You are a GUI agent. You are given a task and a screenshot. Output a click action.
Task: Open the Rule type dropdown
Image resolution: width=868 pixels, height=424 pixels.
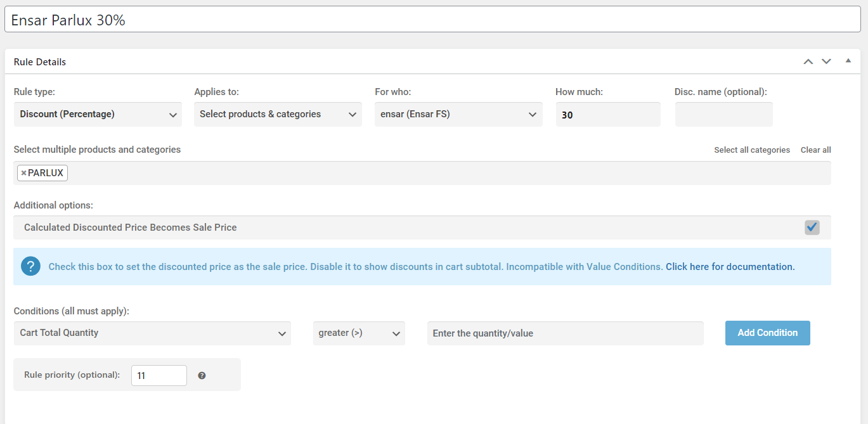pos(98,115)
